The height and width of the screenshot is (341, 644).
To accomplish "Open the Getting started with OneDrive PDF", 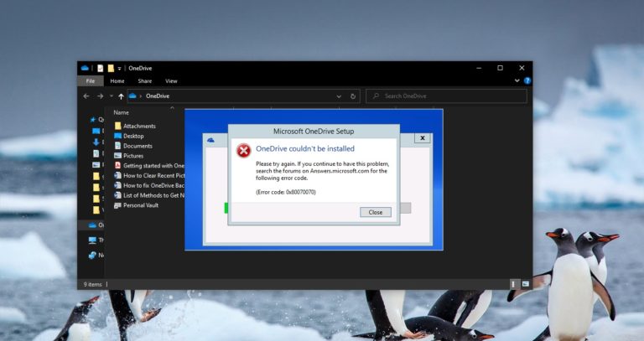I will coord(152,166).
